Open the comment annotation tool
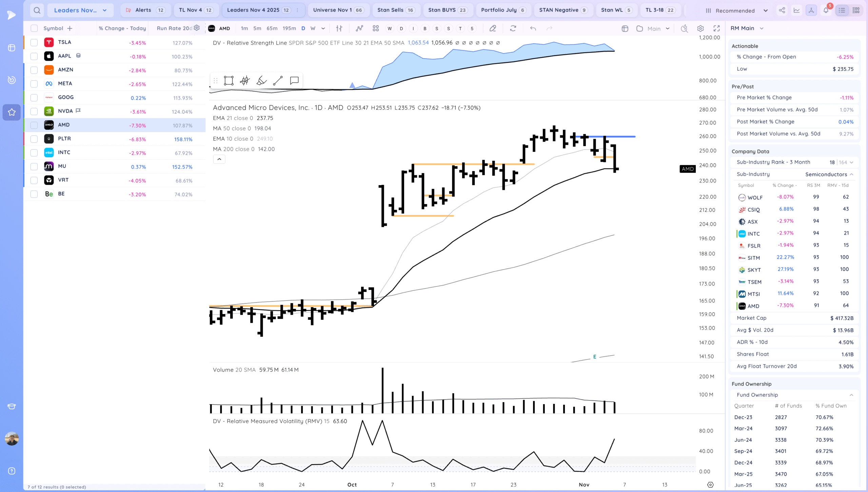The image size is (868, 492). pyautogui.click(x=294, y=81)
